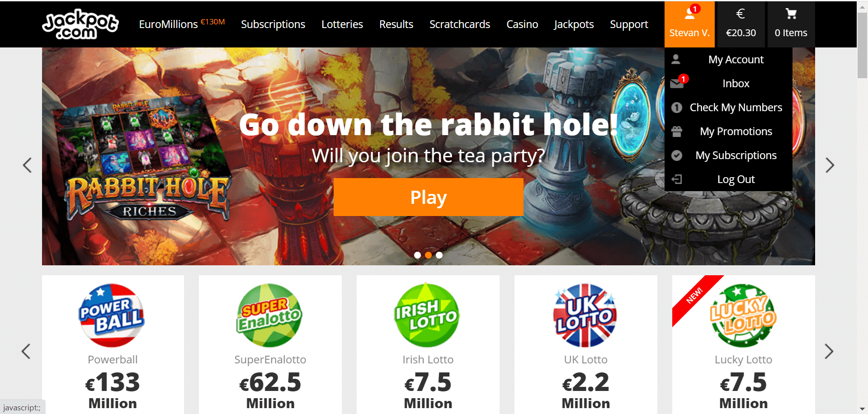
Task: Show previous lotteries with left chevron
Action: click(x=26, y=351)
